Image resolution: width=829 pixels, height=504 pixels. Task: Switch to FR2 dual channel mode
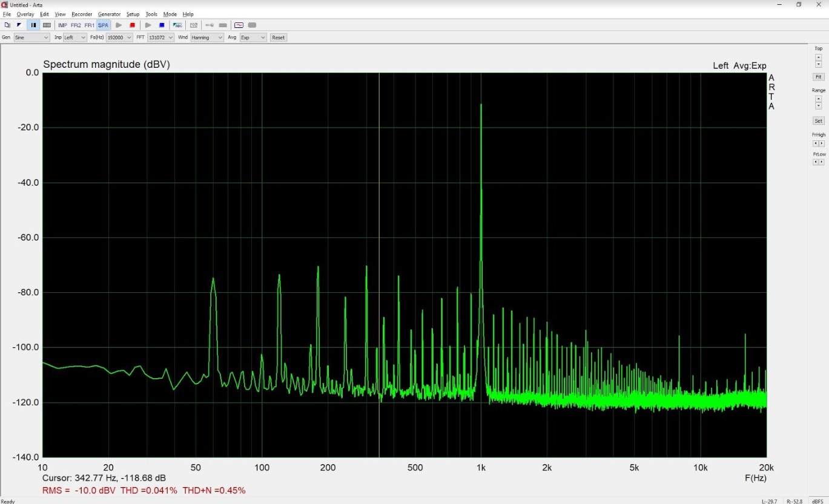click(76, 25)
